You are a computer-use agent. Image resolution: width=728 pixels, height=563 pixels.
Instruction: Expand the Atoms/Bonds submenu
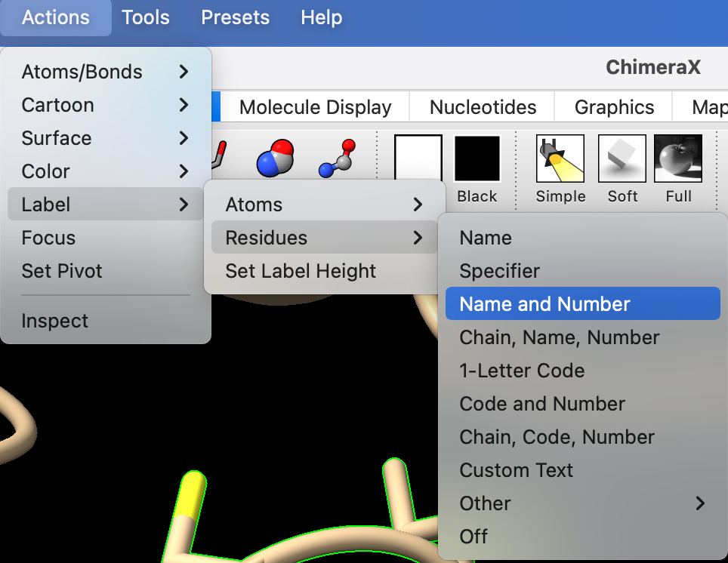coord(105,72)
